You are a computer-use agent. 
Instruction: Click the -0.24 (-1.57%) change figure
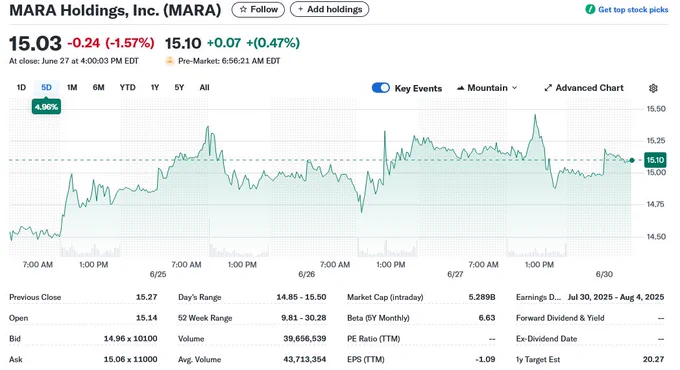click(x=111, y=43)
